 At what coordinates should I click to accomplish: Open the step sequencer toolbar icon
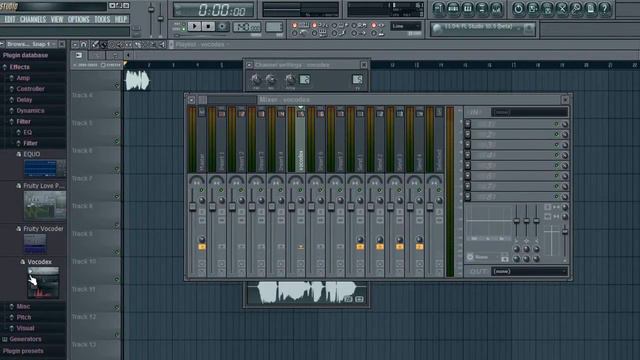point(453,9)
